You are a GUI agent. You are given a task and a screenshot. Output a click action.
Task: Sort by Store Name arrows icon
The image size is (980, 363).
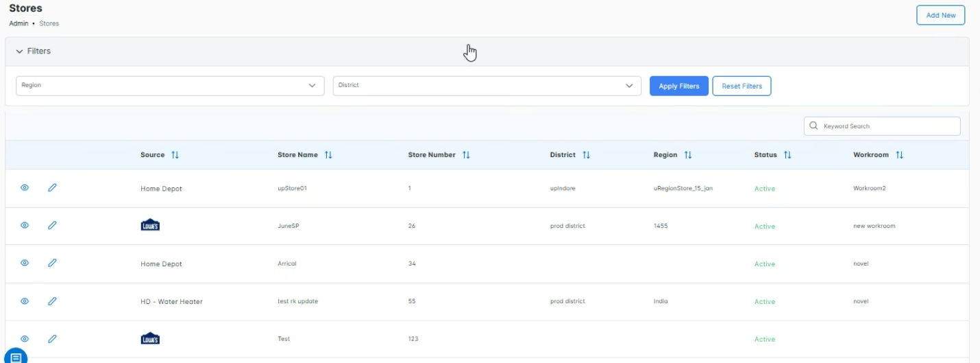point(328,155)
